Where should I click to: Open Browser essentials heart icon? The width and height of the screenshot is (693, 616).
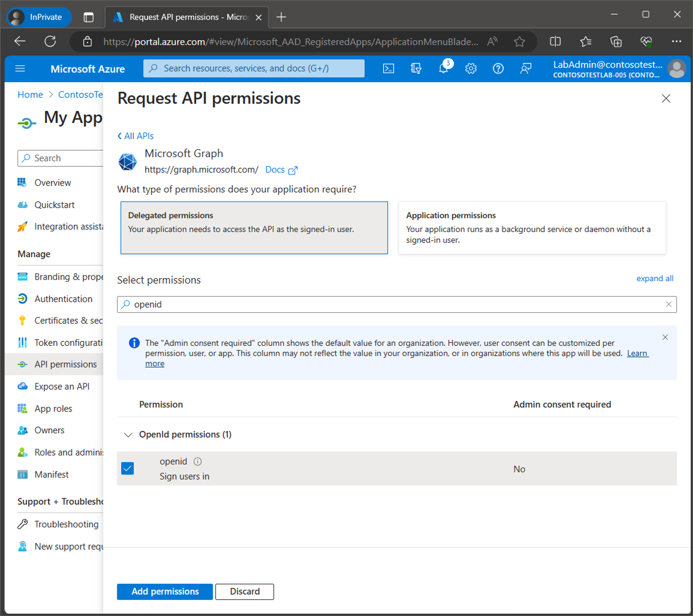[x=646, y=42]
